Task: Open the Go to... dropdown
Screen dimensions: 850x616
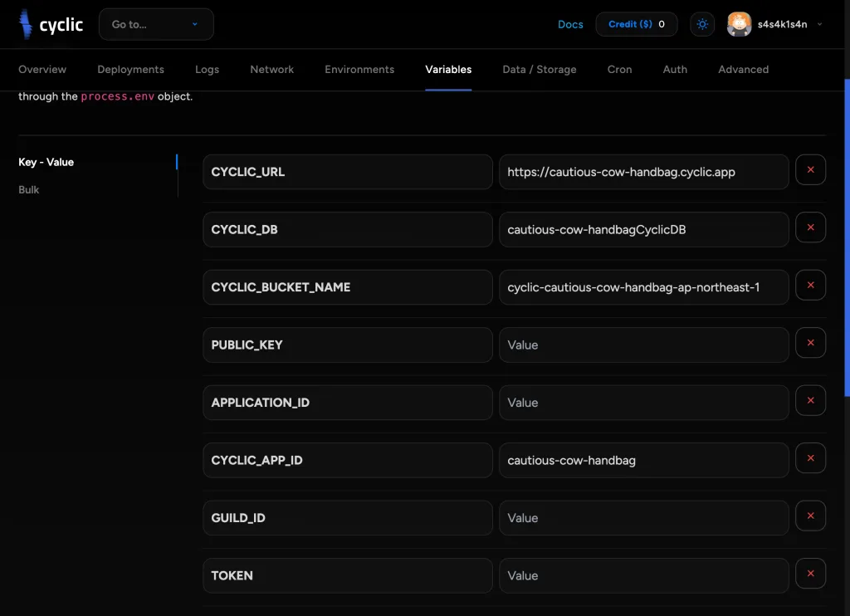Action: point(156,24)
